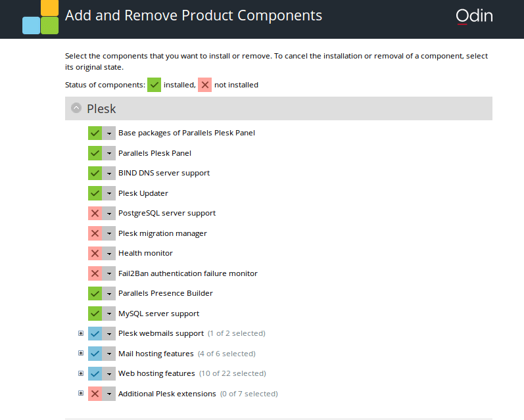The image size is (524, 420).
Task: Click the Odin logo link
Action: (x=474, y=16)
